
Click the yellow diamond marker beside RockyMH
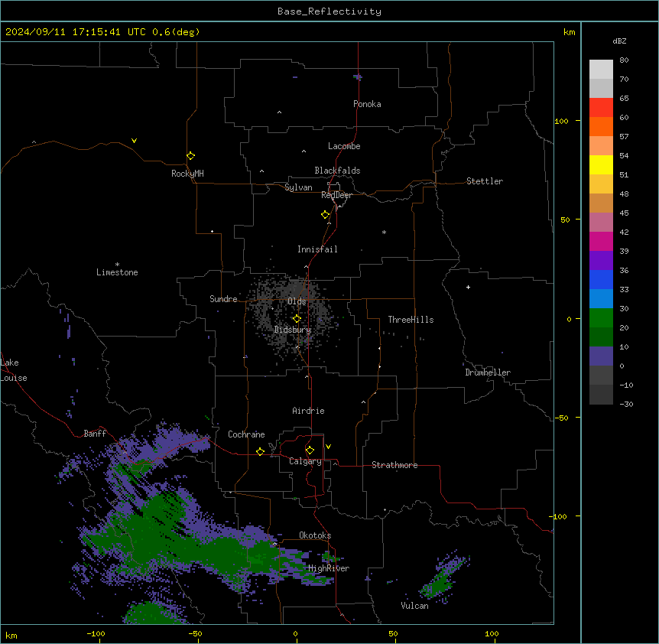[x=190, y=156]
